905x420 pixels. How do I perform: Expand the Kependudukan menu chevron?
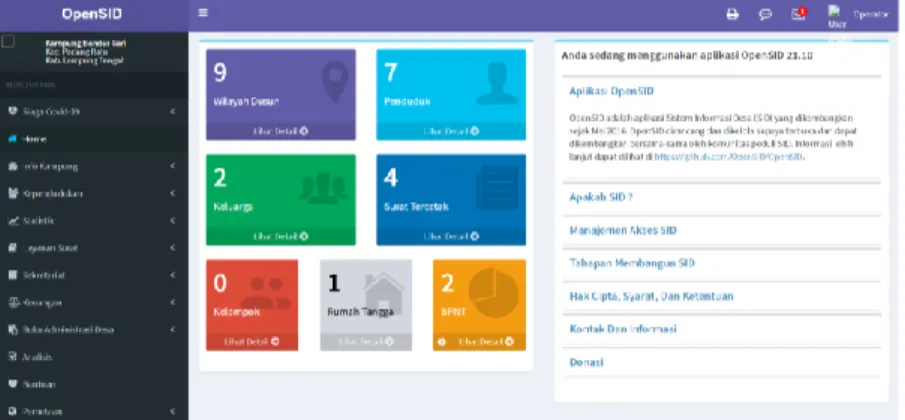click(173, 193)
